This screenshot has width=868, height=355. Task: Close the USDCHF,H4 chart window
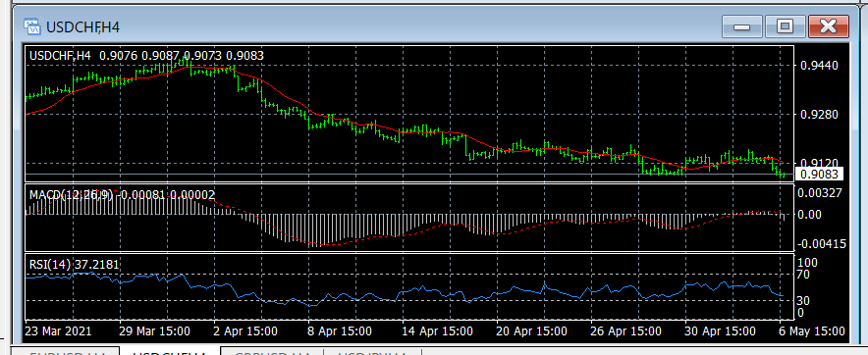828,26
